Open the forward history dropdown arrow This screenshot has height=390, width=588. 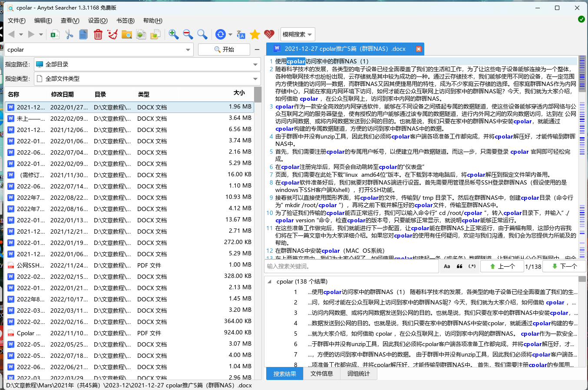[41, 34]
